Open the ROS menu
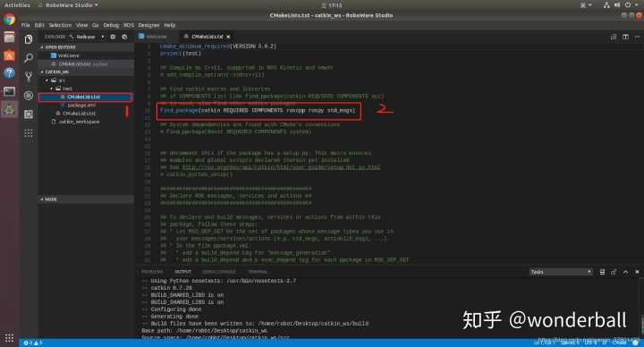This screenshot has height=347, width=644. (x=129, y=25)
